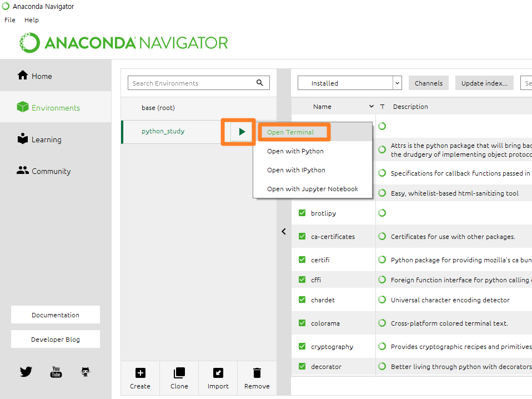Image resolution: width=532 pixels, height=399 pixels.
Task: Choose Open with Jupyter Notebook
Action: pyautogui.click(x=313, y=189)
